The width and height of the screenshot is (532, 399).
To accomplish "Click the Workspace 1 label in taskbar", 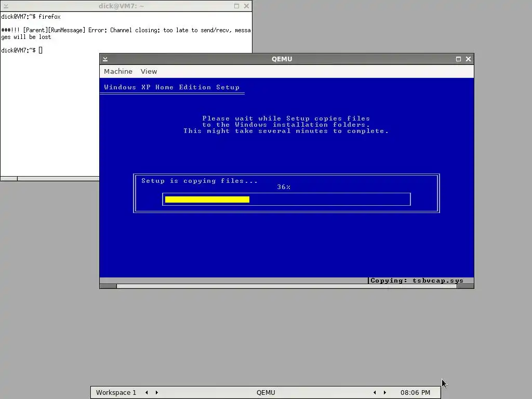I will (x=116, y=393).
